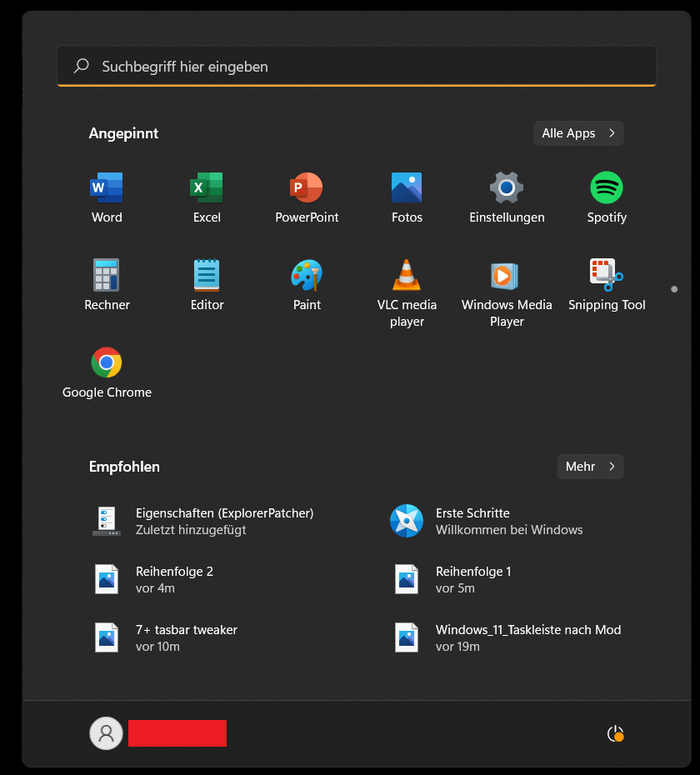Viewport: 700px width, 775px height.
Task: Open the Paint app
Action: tap(307, 276)
